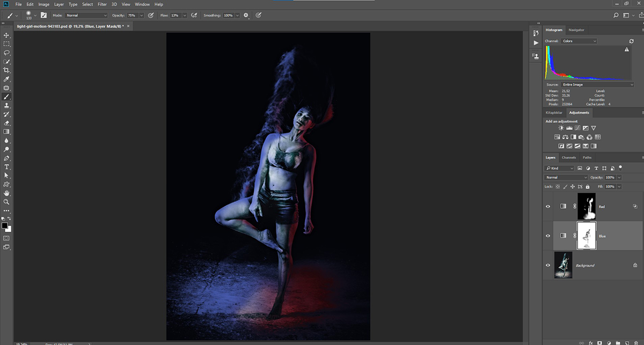The height and width of the screenshot is (345, 644).
Task: Pick the Eyedropper tool
Action: click(6, 79)
